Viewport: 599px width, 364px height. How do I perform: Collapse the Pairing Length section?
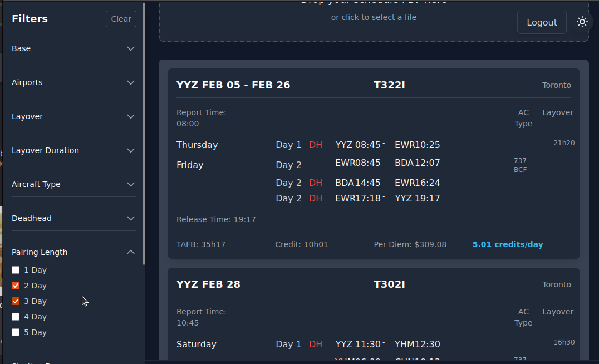tap(131, 252)
